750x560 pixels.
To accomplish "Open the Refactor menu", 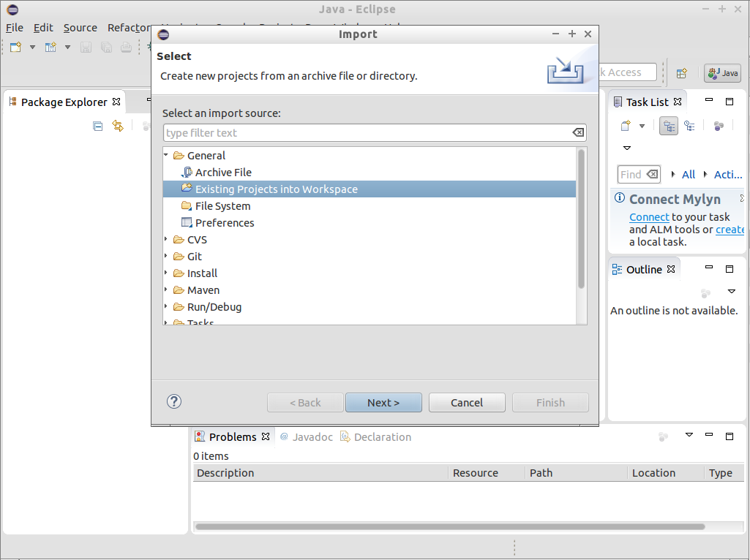I will click(128, 28).
